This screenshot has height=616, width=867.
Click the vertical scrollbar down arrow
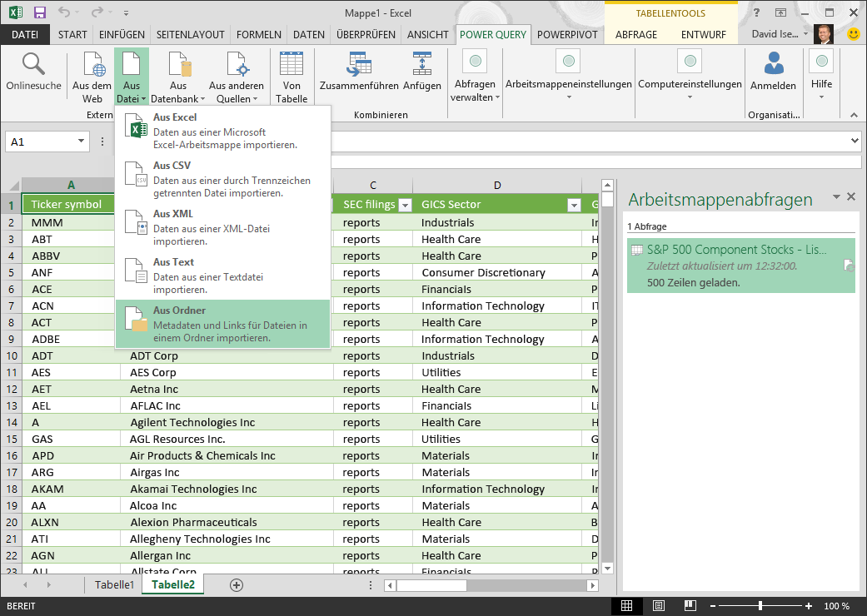coord(607,568)
